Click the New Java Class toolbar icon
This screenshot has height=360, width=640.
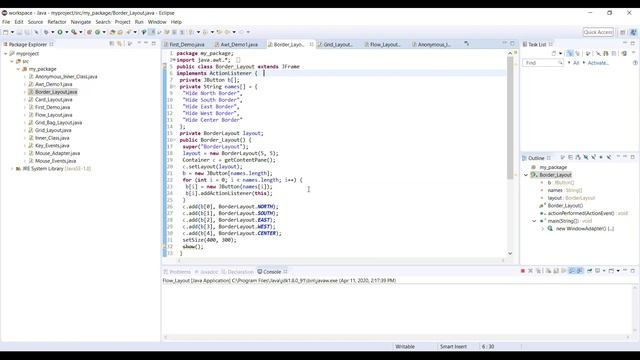[98, 32]
